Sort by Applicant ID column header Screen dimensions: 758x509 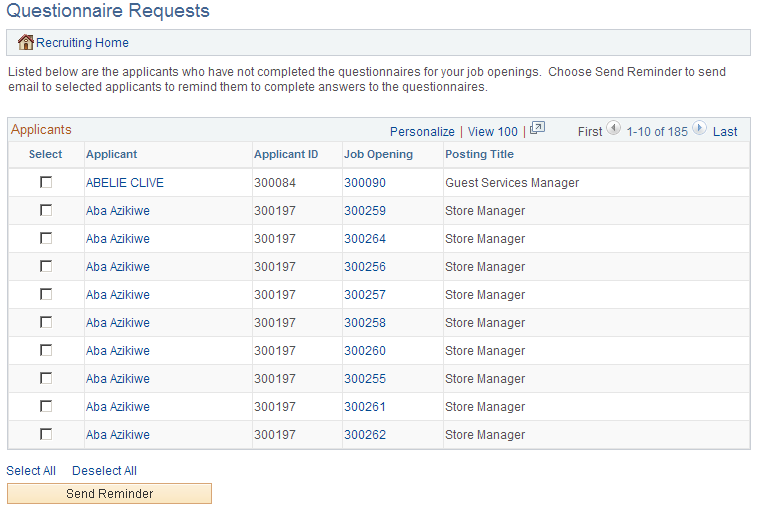[x=286, y=154]
